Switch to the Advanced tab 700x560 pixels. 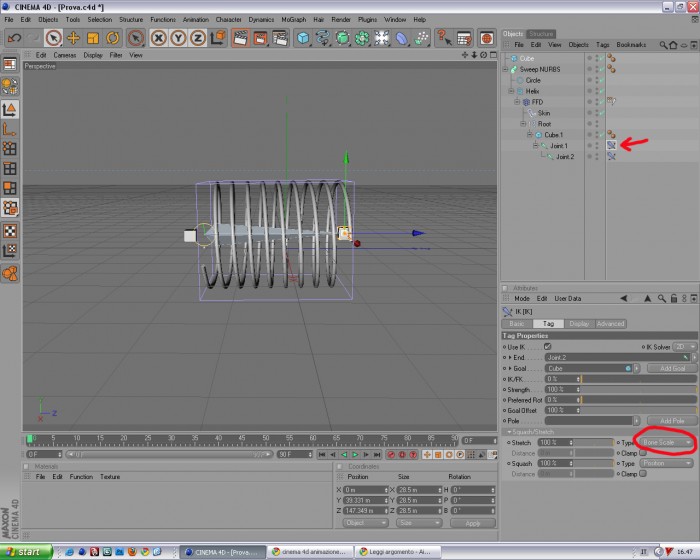(610, 324)
